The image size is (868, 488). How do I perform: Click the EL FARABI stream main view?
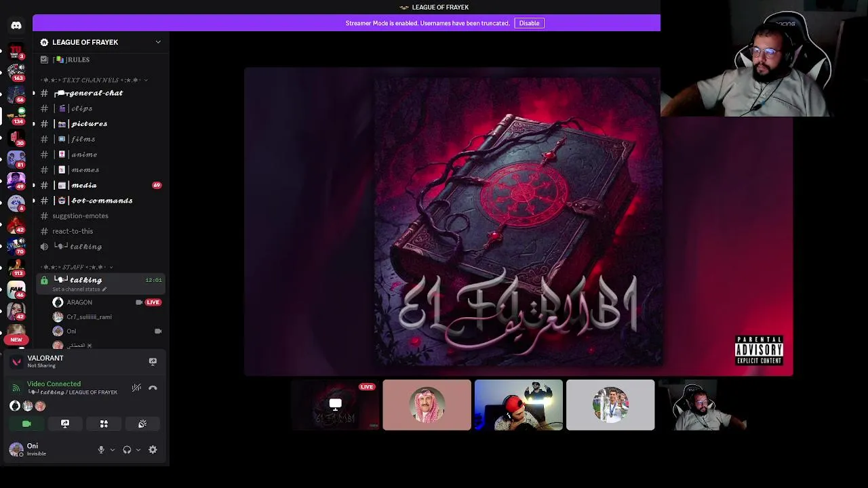[518, 221]
